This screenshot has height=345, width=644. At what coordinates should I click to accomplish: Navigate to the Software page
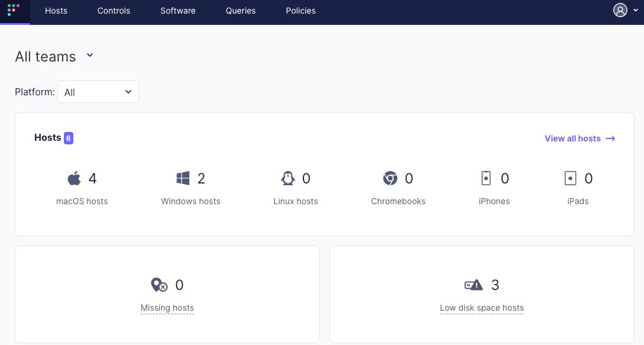pos(177,10)
